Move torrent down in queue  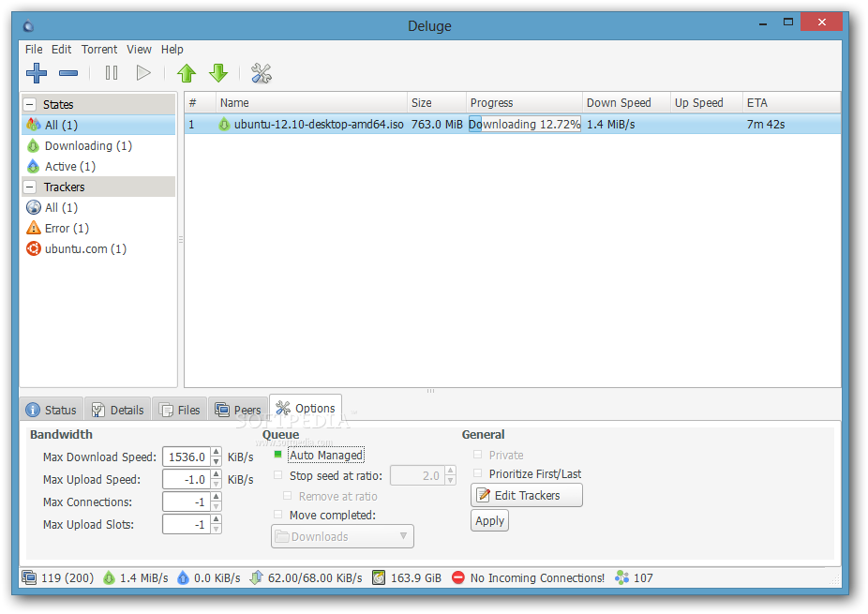(x=218, y=73)
